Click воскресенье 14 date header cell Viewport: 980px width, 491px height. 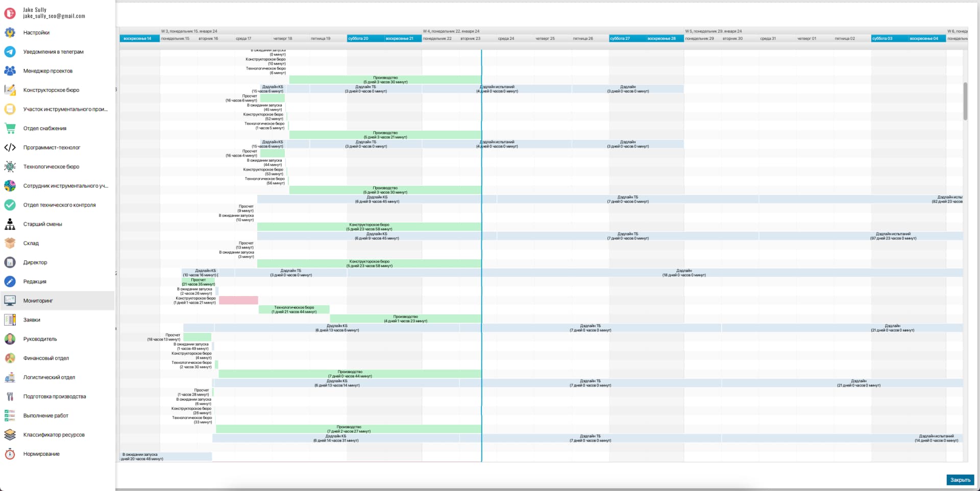[138, 38]
